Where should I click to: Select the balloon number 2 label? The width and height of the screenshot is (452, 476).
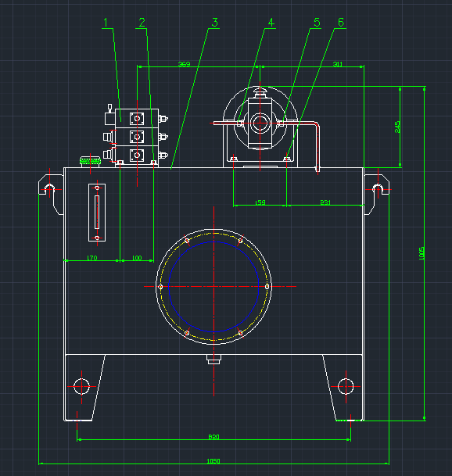(x=142, y=23)
